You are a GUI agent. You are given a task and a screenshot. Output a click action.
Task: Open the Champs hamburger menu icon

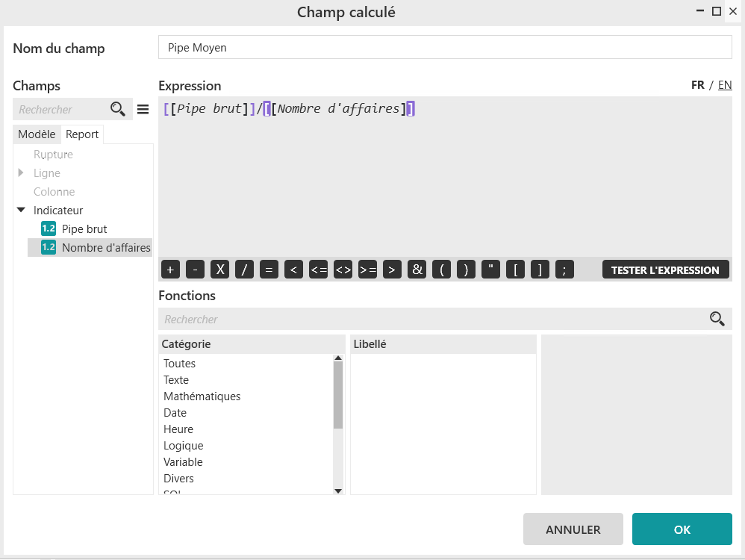(143, 110)
